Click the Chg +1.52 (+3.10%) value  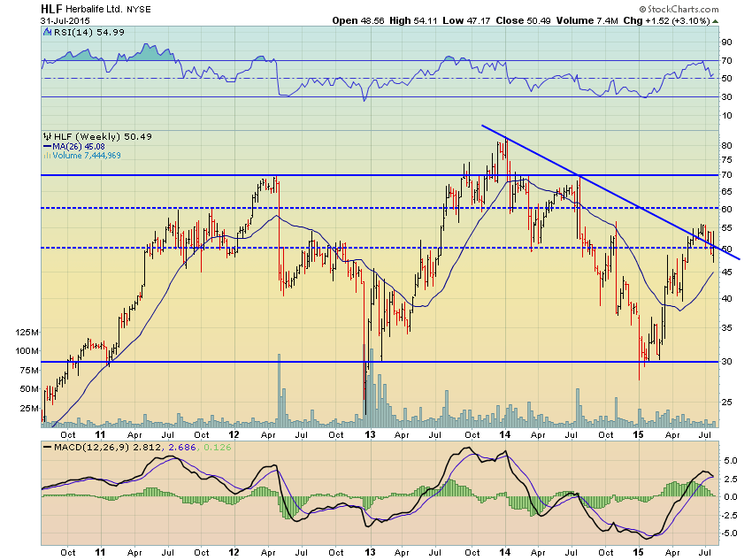(667, 20)
